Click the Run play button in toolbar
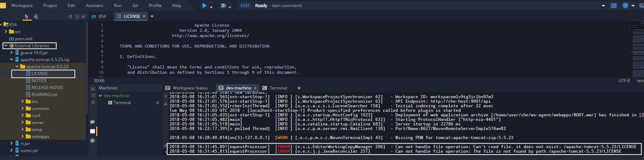This screenshot has width=644, height=160. click(204, 6)
